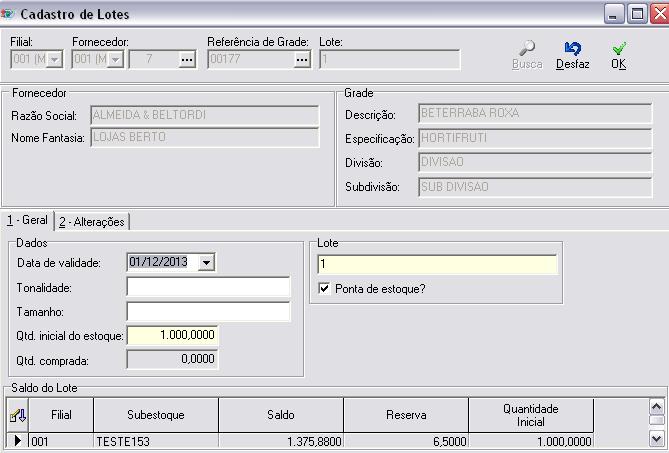This screenshot has height=453, width=669.
Task: Click the Desfaz undo arrow icon
Action: tap(573, 48)
